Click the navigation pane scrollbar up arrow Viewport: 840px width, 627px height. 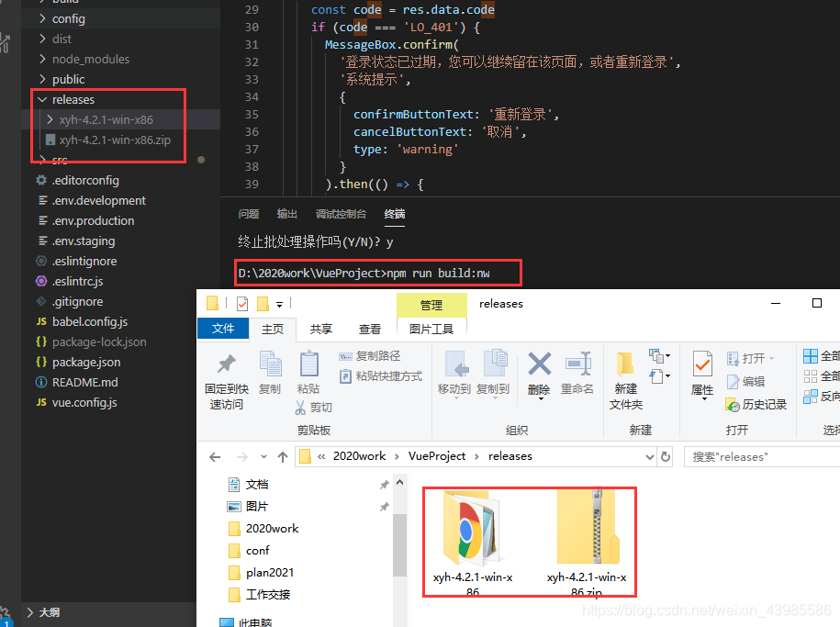399,482
